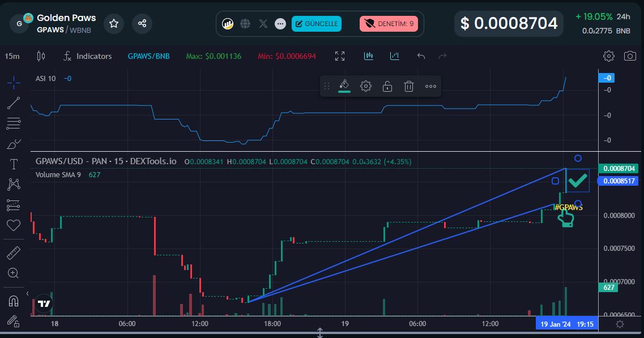Toggle the candles price display icon
This screenshot has width=644, height=338.
coord(369,56)
